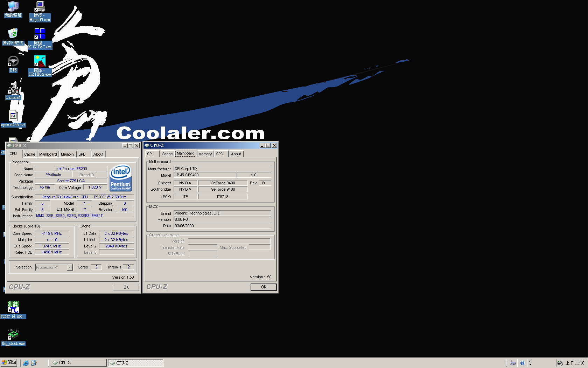Click OK in the left CPU-Z window
The width and height of the screenshot is (588, 368).
coord(126,287)
